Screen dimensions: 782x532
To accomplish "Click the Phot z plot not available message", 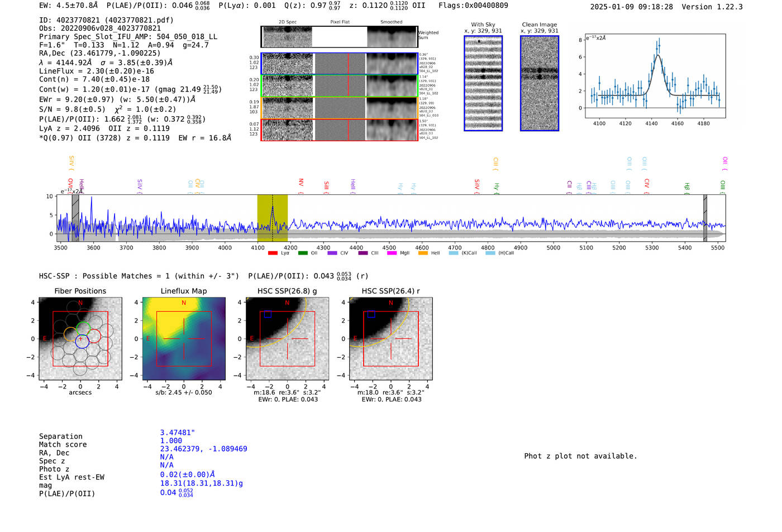I will tap(580, 456).
